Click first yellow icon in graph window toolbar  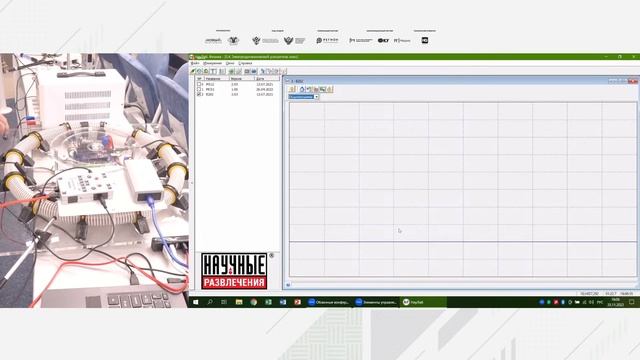292,89
